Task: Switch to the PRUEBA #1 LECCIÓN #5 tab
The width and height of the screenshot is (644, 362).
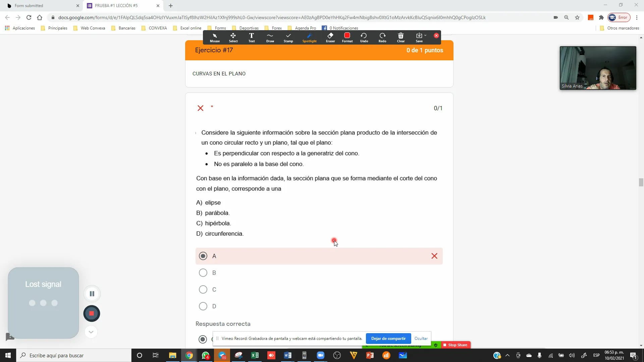Action: [x=117, y=5]
